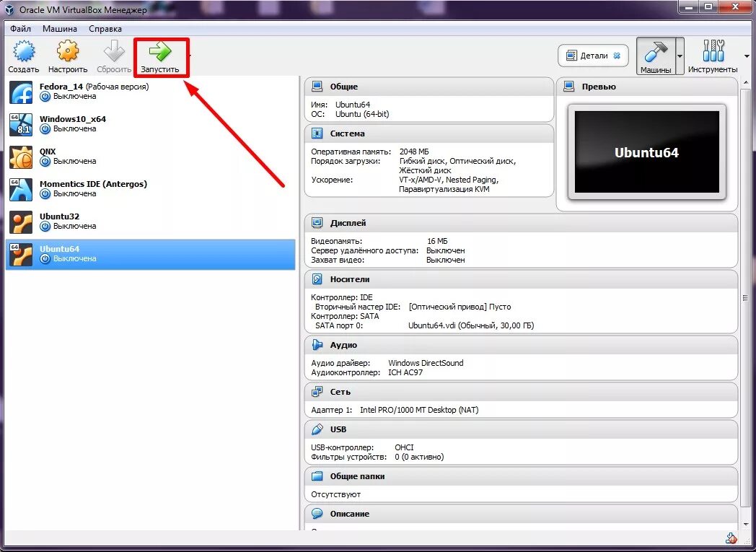Open the Настроить settings gear icon
Screen dimensions: 756x552
pos(68,51)
